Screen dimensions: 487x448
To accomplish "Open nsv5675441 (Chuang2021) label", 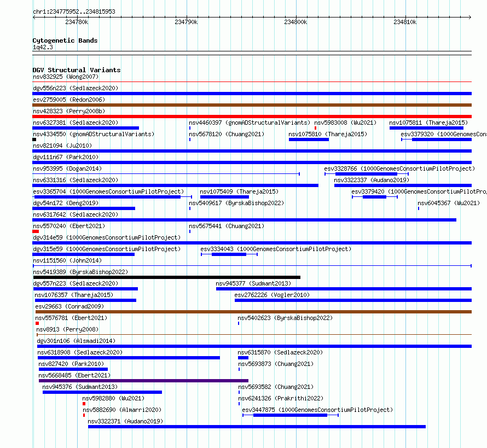I will click(x=227, y=226).
